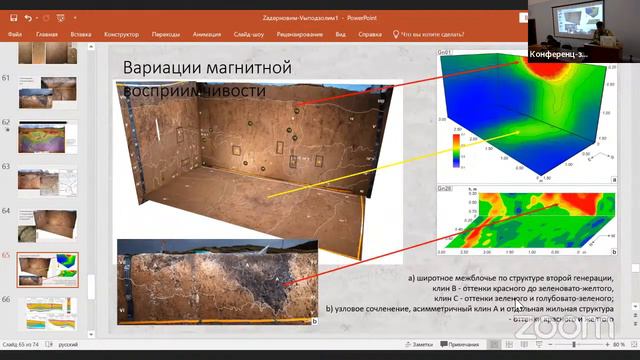The image size is (640, 360).
Task: Click slide panel scrollbar down arrow
Action: click(x=91, y=334)
